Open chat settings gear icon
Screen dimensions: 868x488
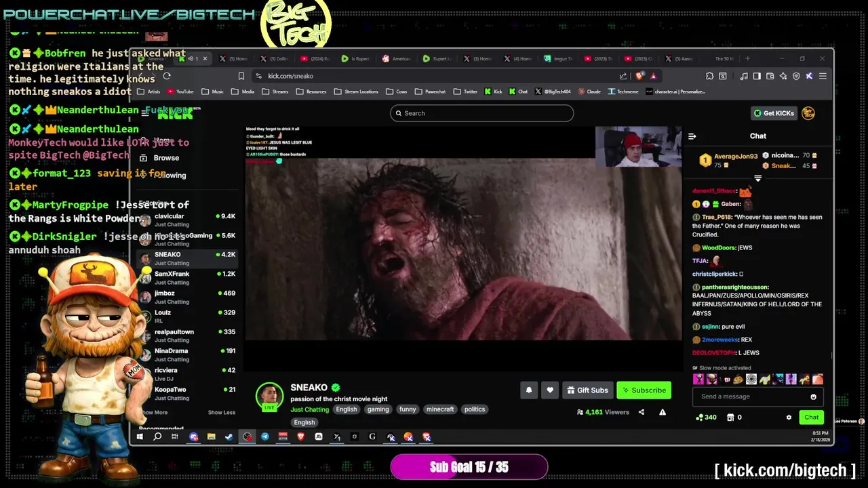pyautogui.click(x=789, y=418)
